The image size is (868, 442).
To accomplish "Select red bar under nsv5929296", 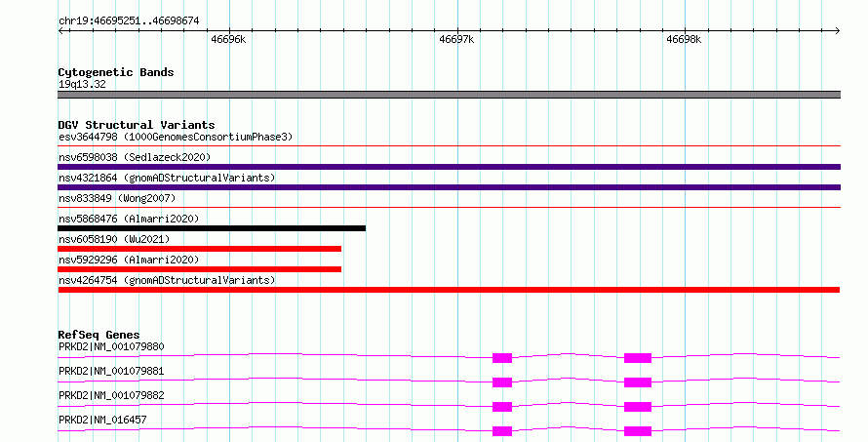I will point(199,269).
